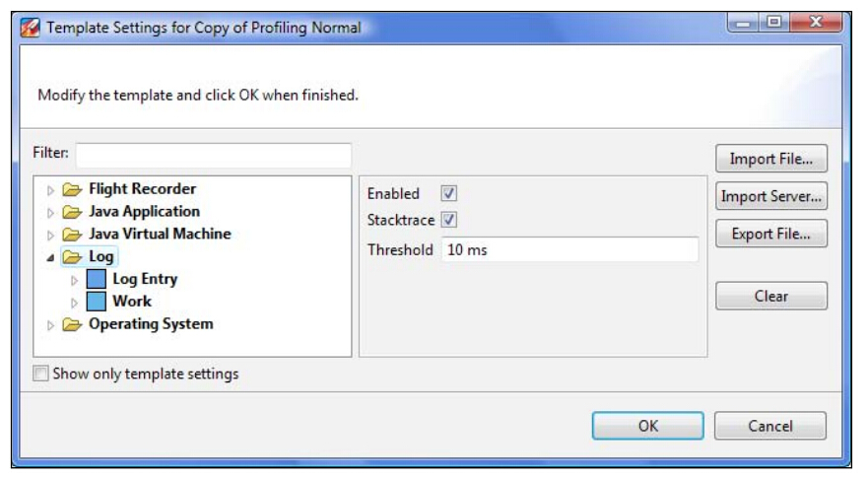Click the Threshold value field
868x479 pixels.
(x=569, y=250)
